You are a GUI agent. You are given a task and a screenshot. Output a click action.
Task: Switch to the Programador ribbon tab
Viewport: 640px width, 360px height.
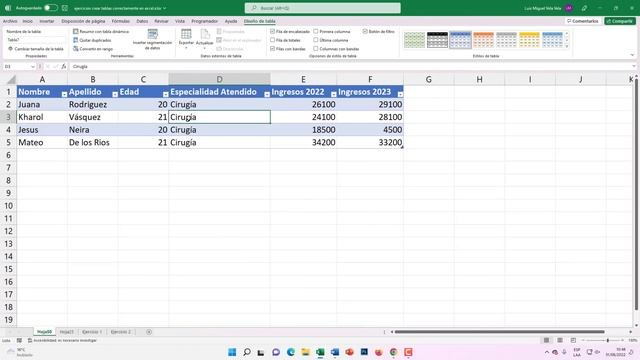(204, 21)
